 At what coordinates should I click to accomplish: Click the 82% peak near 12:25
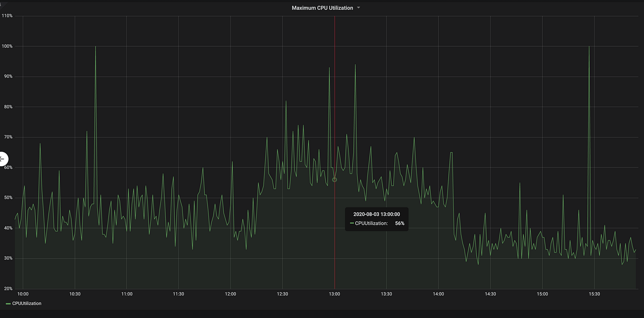click(286, 101)
